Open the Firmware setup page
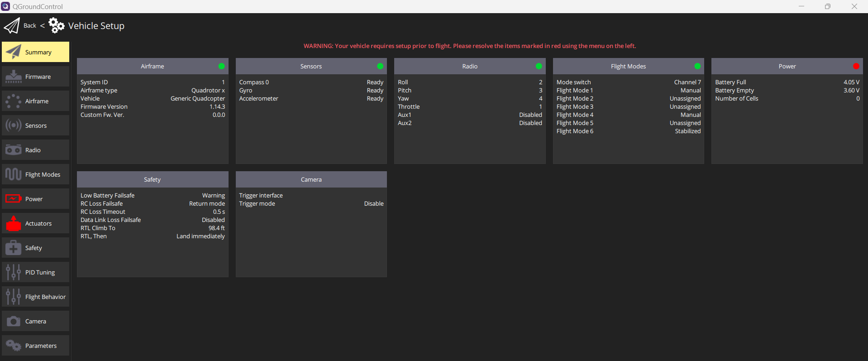This screenshot has height=361, width=868. pyautogui.click(x=36, y=77)
